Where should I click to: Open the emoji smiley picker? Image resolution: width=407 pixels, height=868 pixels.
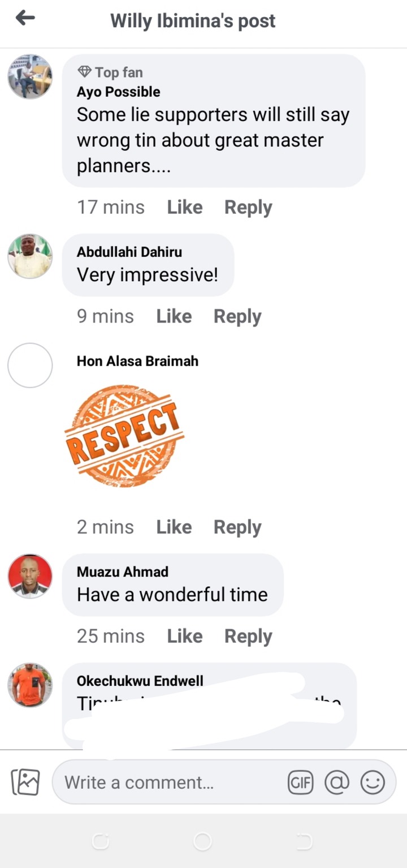[x=373, y=783]
